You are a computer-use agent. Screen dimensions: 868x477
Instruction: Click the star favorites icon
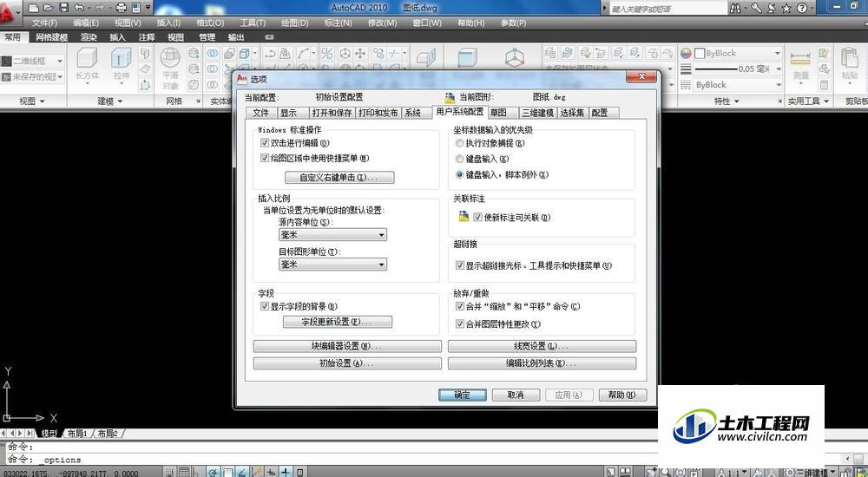786,9
